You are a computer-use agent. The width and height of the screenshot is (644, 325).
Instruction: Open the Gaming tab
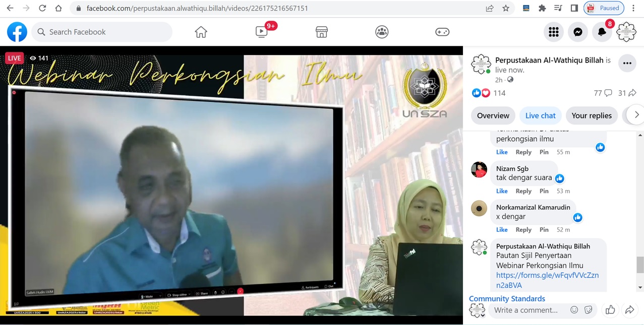[x=442, y=32]
